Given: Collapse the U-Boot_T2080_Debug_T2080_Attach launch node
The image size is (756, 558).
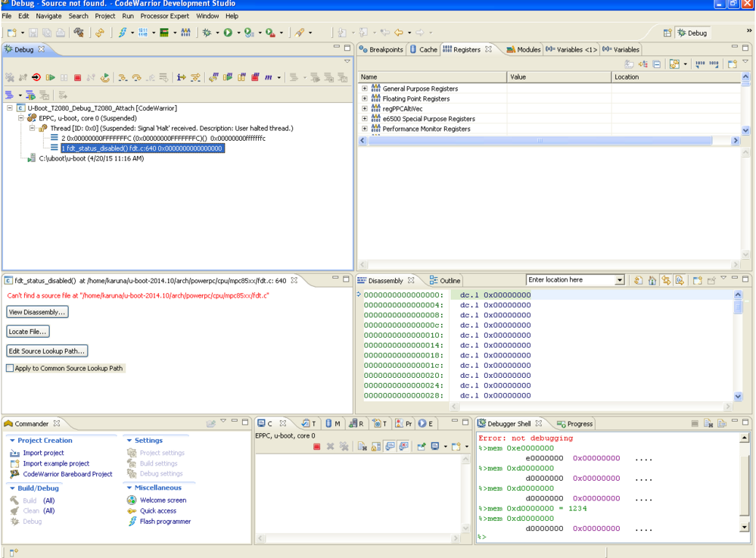Looking at the screenshot, I should pos(10,108).
